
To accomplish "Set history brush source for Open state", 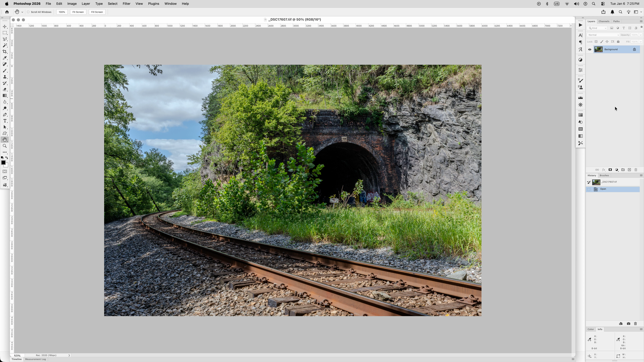I will pos(589,189).
